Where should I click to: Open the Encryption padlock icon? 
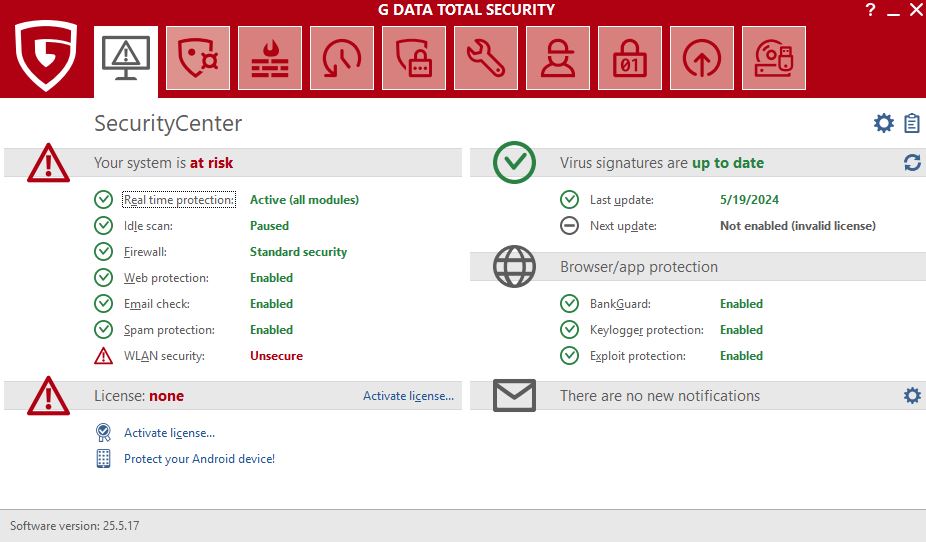(630, 58)
